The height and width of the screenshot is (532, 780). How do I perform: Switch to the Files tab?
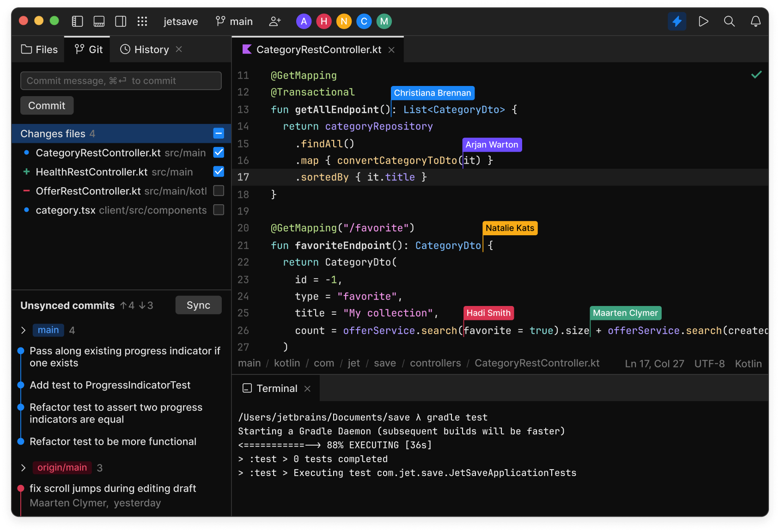tap(40, 49)
